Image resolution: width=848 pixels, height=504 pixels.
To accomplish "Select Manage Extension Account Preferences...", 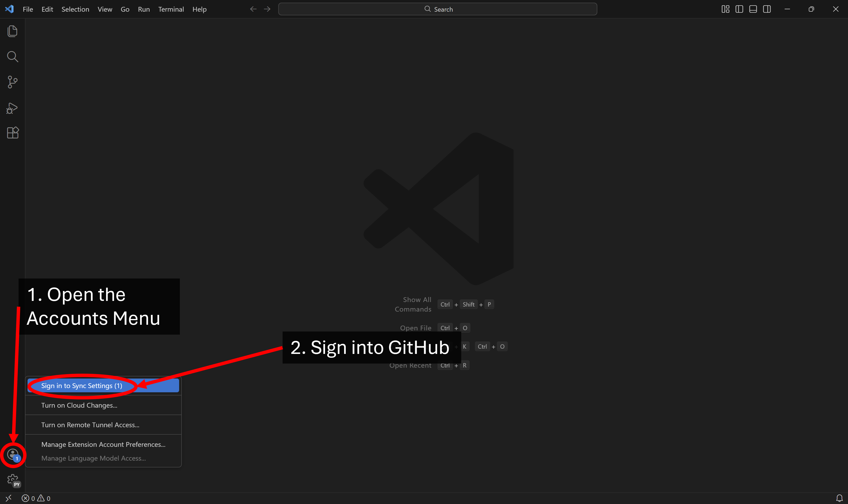I will [x=103, y=444].
